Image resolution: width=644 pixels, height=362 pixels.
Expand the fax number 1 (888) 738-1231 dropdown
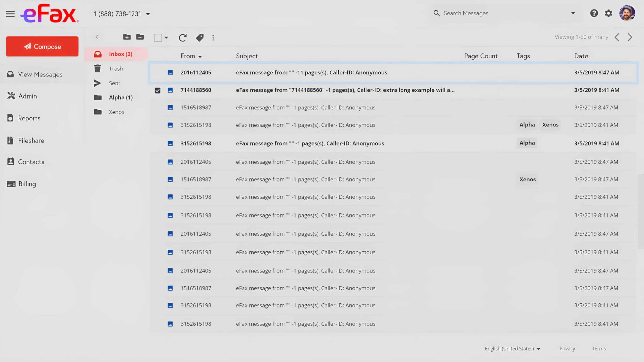(x=148, y=14)
